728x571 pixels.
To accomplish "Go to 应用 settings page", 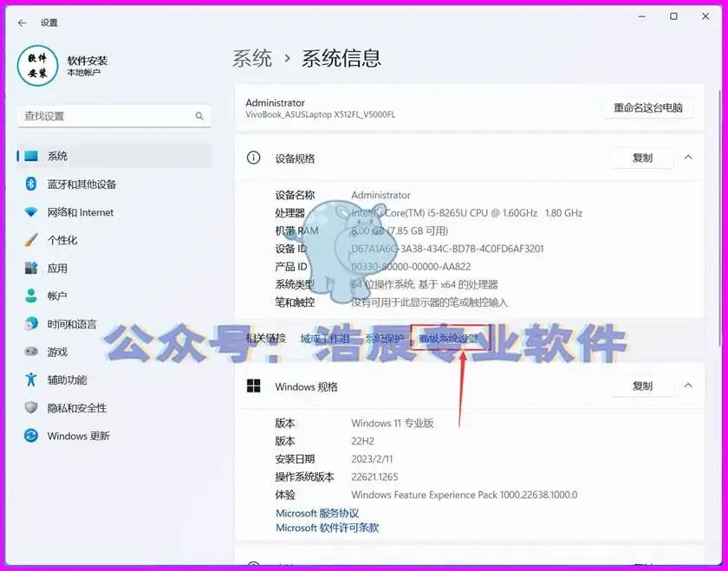I will (x=114, y=268).
